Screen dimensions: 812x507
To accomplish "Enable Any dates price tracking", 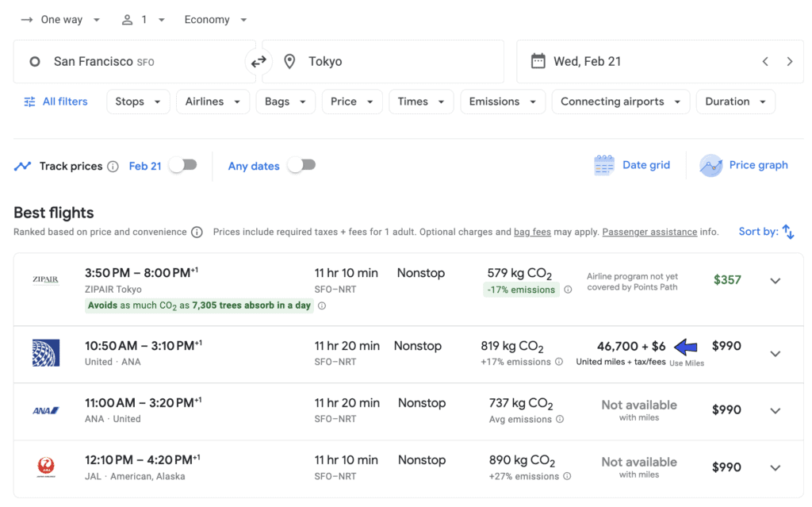I will click(301, 165).
